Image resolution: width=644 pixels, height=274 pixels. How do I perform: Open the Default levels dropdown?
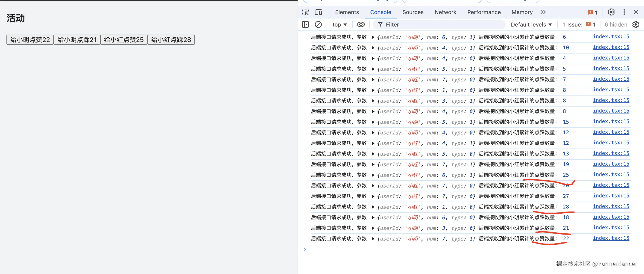[531, 24]
